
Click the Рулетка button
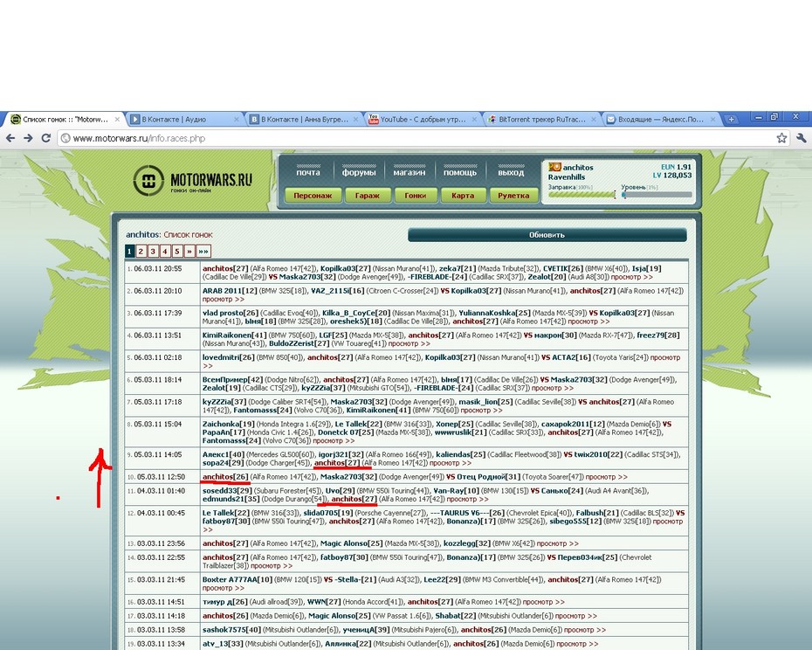click(513, 196)
